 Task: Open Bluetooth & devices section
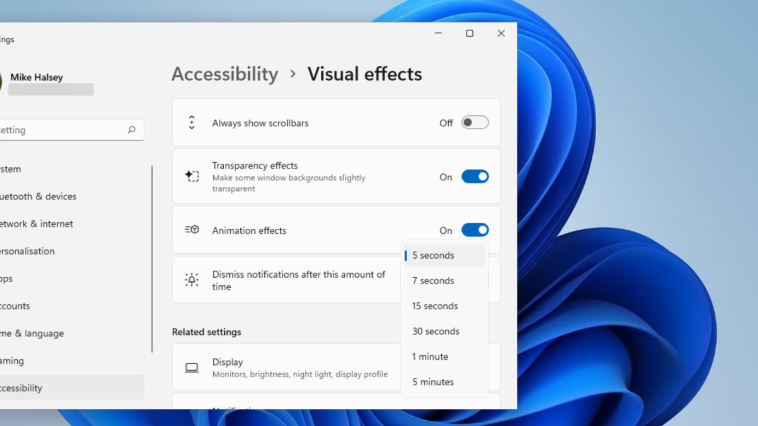72,196
